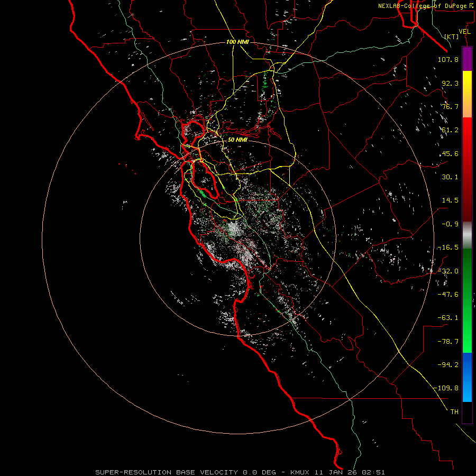Click the 45.6 velocity scale value
The width and height of the screenshot is (476, 476).
pos(450,153)
